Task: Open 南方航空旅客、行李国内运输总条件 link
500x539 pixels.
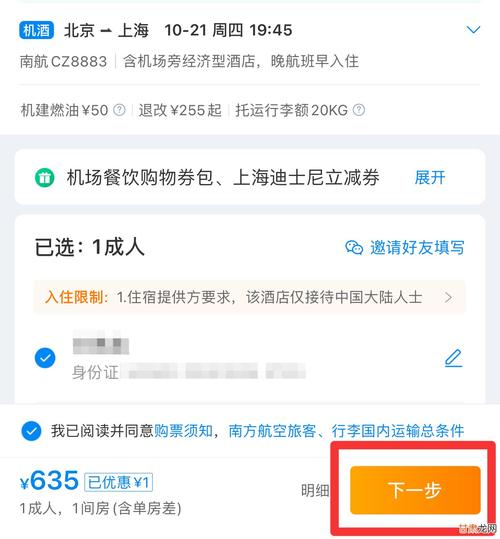Action: tap(346, 431)
